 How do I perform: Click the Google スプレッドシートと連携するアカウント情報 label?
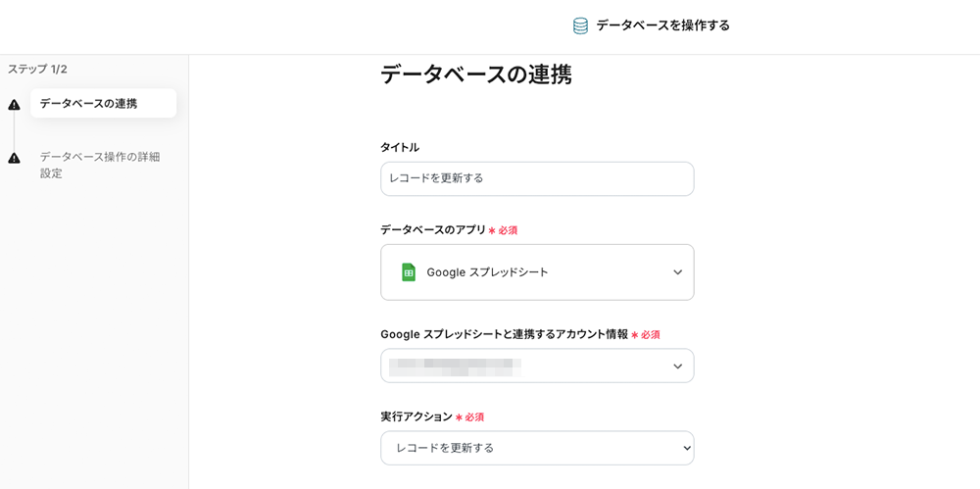click(504, 334)
